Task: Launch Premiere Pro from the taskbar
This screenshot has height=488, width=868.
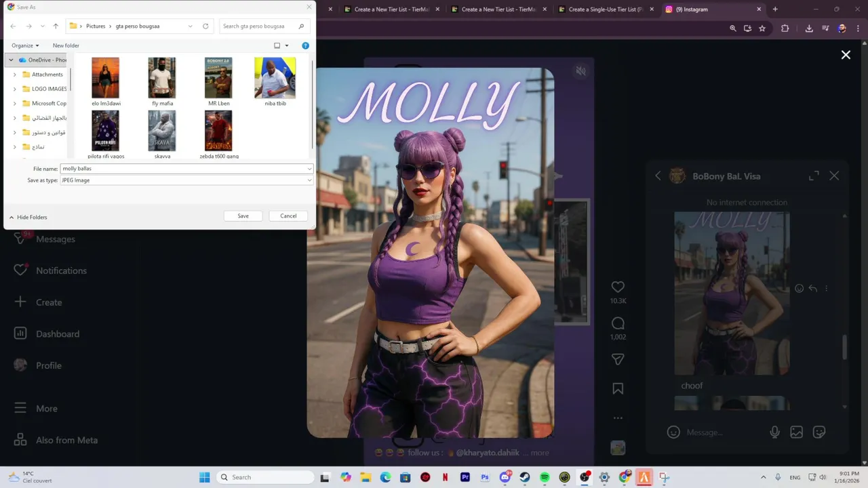Action: pyautogui.click(x=465, y=477)
